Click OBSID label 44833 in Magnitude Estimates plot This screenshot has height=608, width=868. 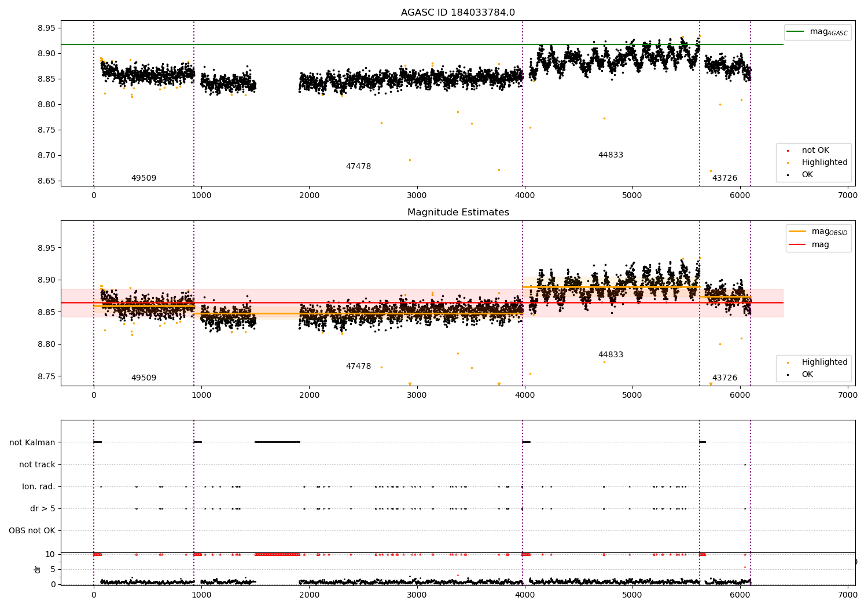pos(610,355)
